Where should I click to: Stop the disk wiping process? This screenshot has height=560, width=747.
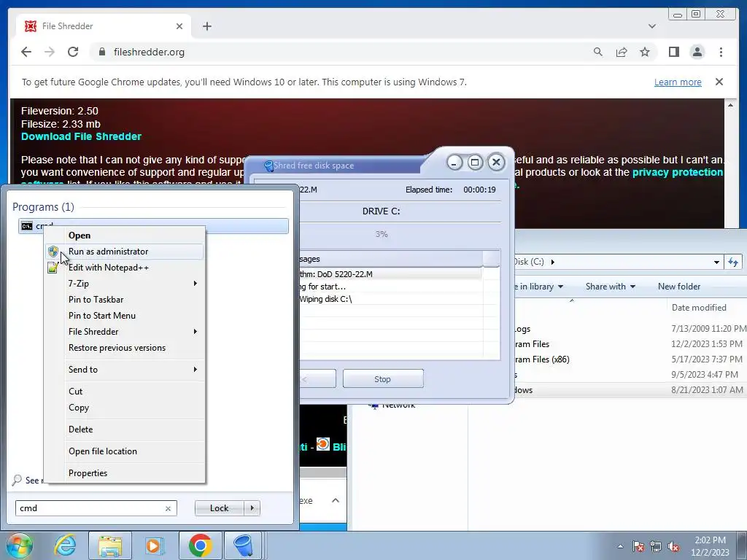pos(382,379)
